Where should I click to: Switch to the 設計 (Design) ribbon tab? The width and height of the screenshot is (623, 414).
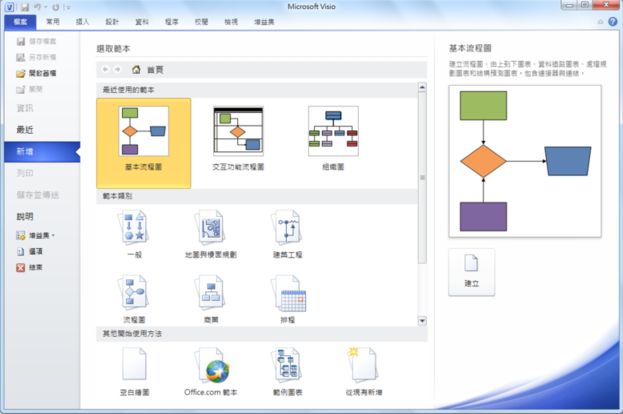coord(112,22)
